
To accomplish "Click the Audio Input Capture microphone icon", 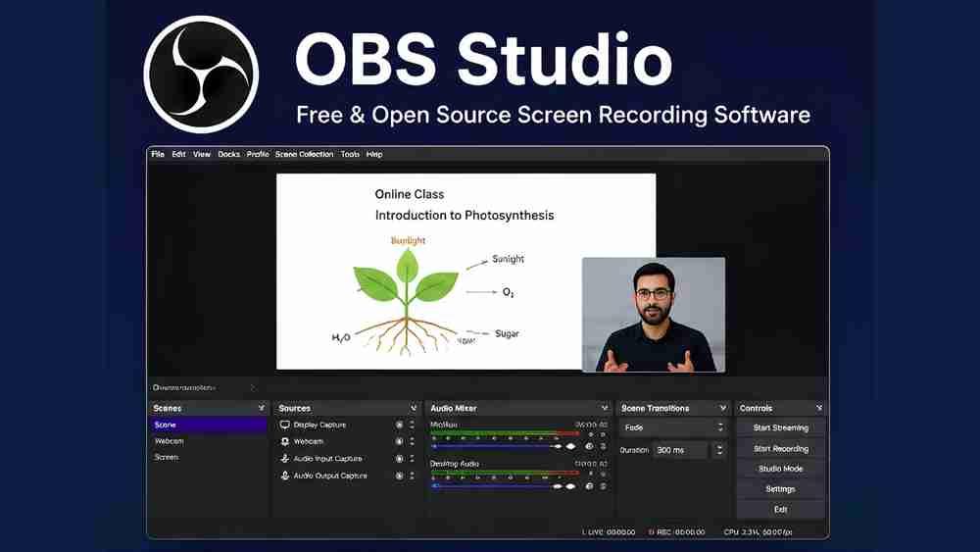I will [x=284, y=458].
